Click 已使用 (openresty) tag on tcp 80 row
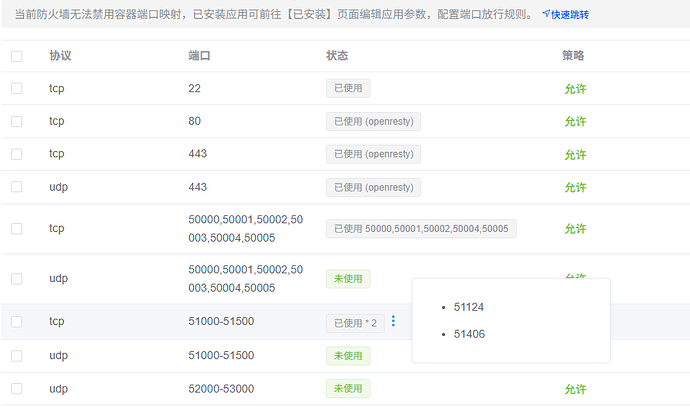The width and height of the screenshot is (690, 414). 373,121
